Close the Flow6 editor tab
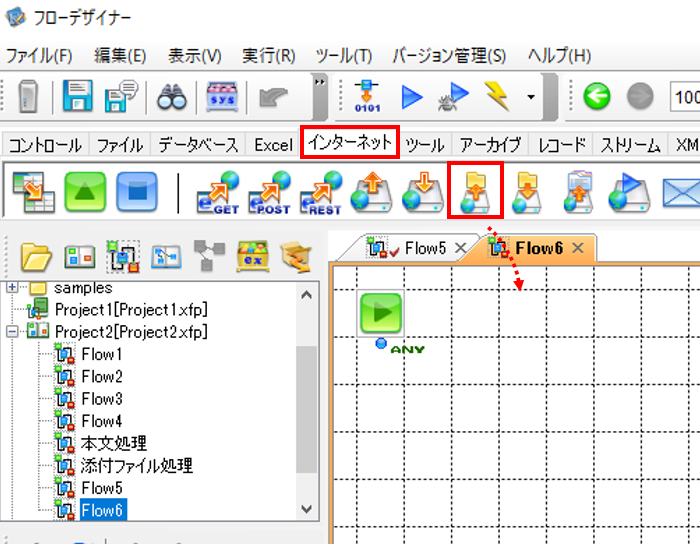This screenshot has width=700, height=544. coord(578,248)
